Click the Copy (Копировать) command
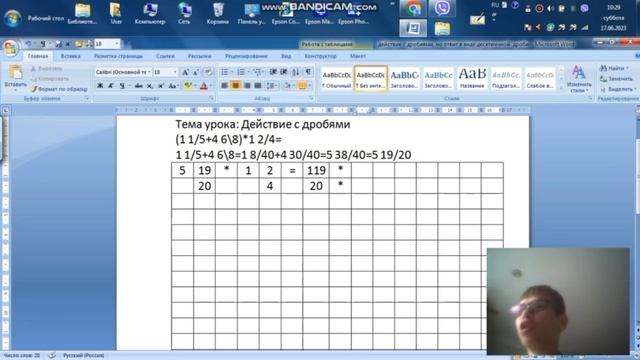Screen dimensions: 640x360 click(50, 79)
